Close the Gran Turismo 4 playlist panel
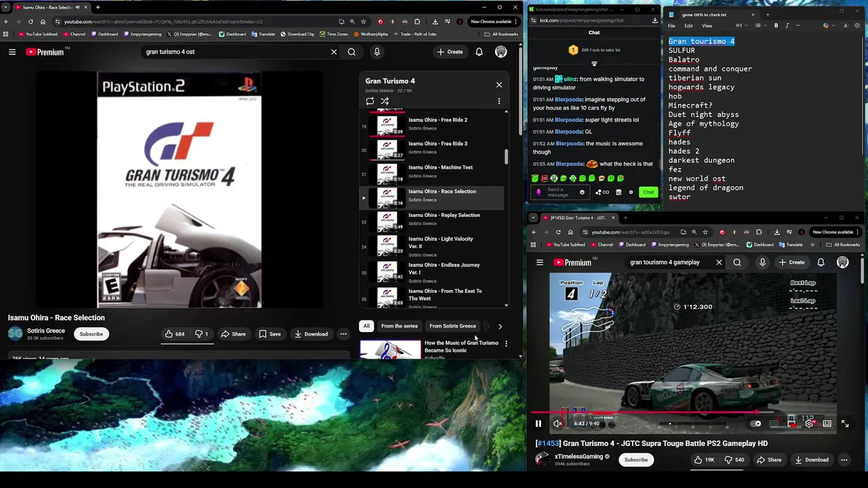This screenshot has width=868, height=488. click(x=499, y=85)
